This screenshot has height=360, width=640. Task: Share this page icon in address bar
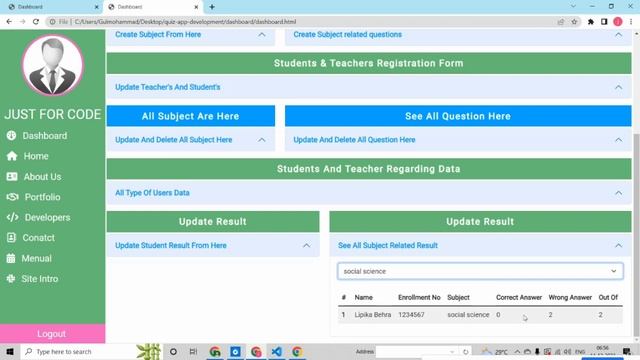pos(561,22)
